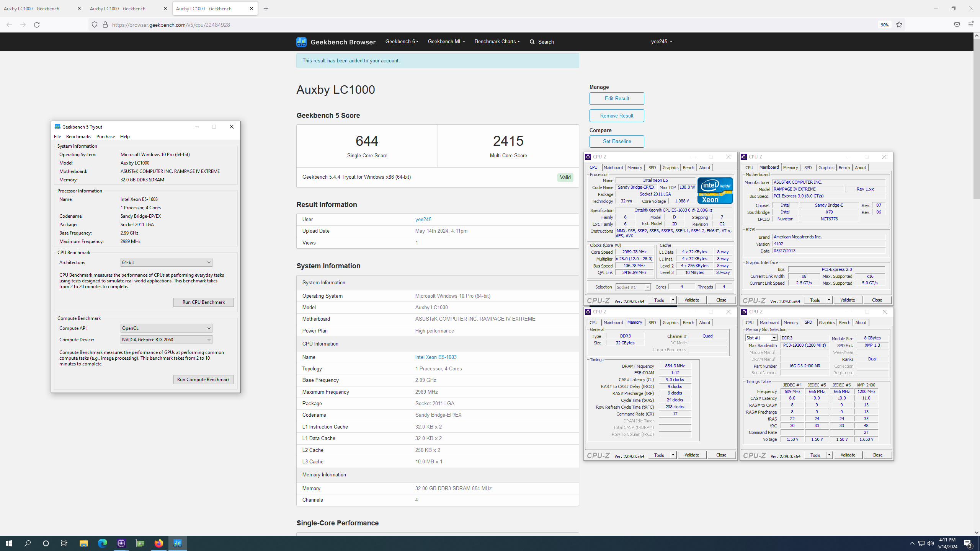Close the first Auxby LC1000 browser tab
The height and width of the screenshot is (551, 980).
coord(79,8)
